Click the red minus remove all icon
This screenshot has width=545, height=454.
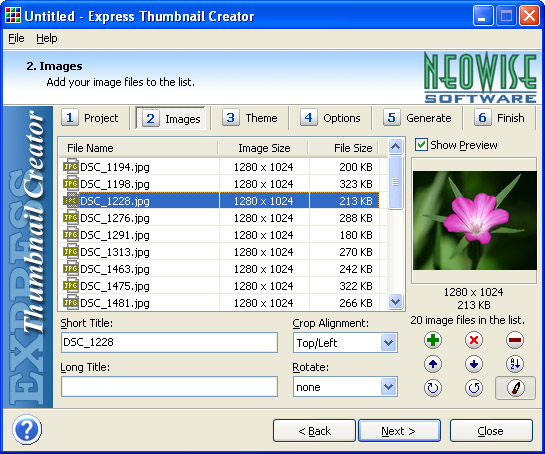(x=515, y=340)
